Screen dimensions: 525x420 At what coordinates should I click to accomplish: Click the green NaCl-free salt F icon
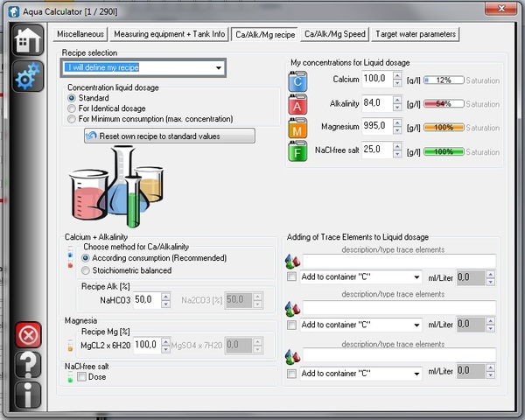tap(298, 152)
